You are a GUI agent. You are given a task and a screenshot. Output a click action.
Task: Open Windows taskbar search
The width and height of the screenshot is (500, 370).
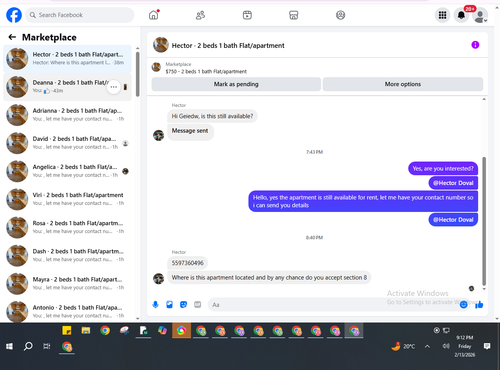tap(28, 346)
